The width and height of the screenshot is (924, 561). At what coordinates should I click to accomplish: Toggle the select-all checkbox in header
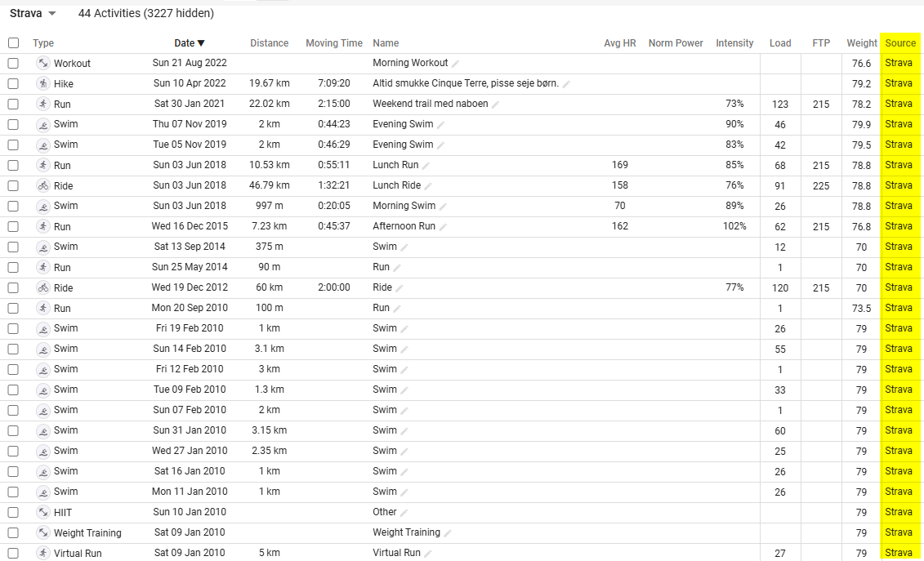[x=14, y=43]
